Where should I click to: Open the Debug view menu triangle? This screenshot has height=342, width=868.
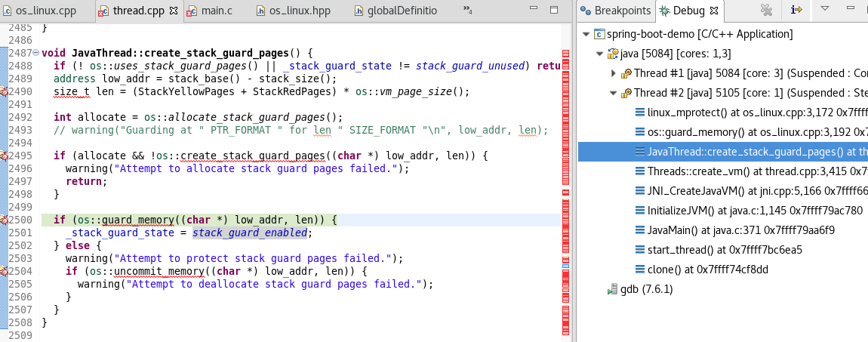[x=824, y=8]
